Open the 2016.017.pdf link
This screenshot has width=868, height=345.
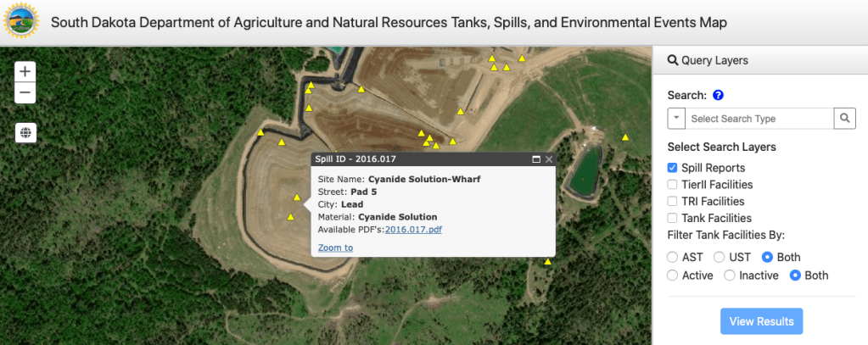point(413,229)
